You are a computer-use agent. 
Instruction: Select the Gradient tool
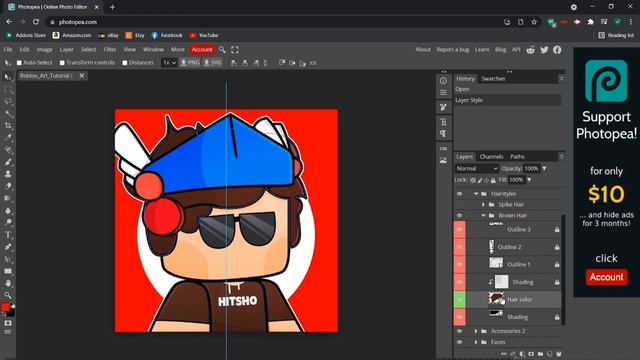pos(8,198)
